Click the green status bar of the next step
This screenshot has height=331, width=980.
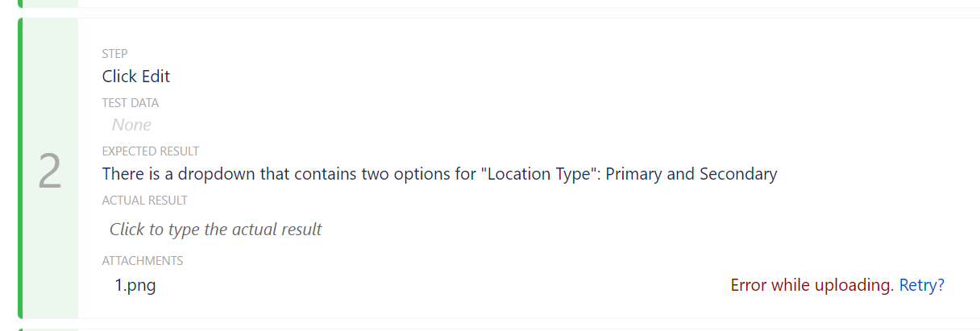21,329
